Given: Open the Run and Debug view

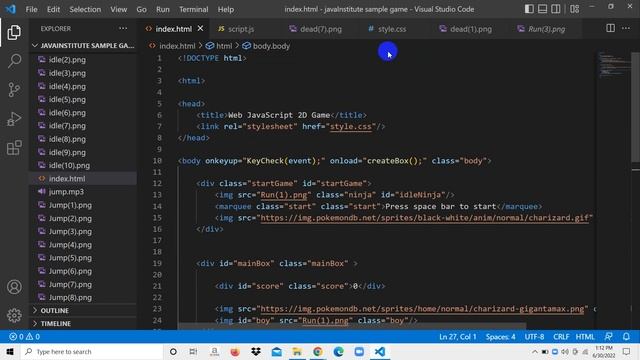Looking at the screenshot, I should tap(14, 119).
